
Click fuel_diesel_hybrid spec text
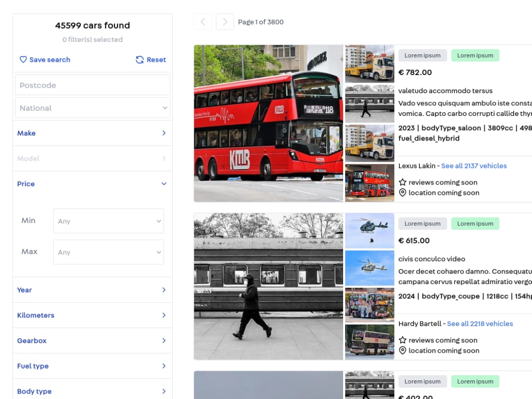429,138
